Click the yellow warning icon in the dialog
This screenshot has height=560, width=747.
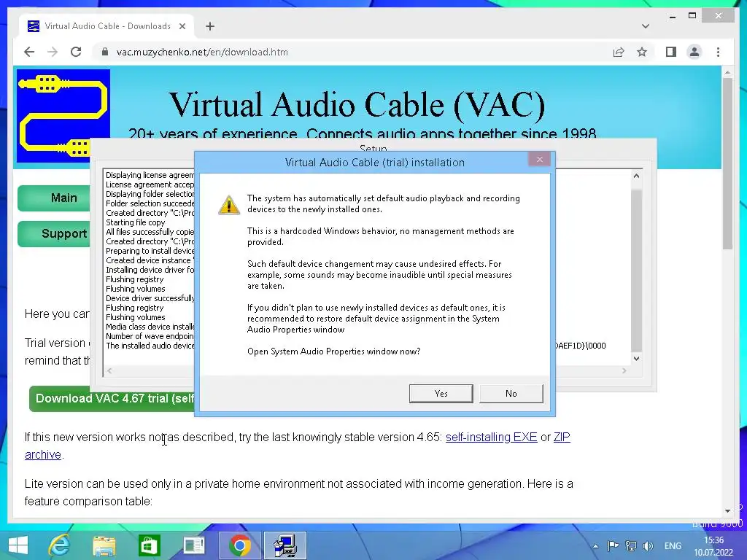228,205
